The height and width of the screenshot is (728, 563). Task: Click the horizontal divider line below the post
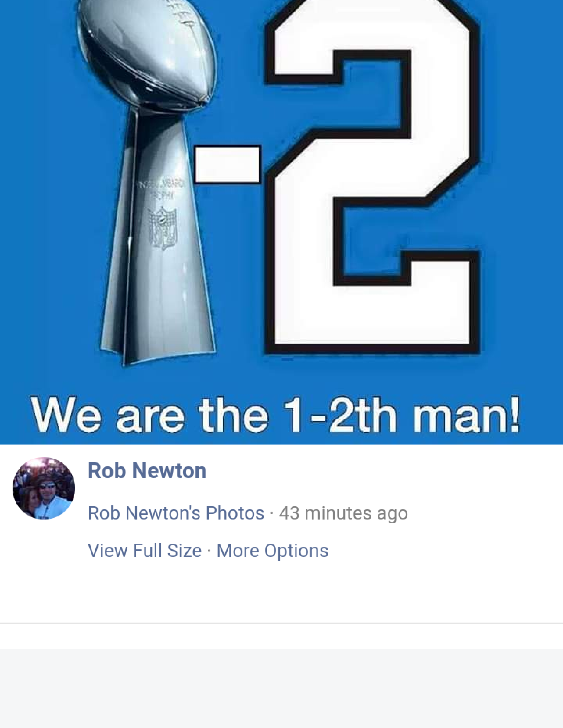click(x=281, y=623)
